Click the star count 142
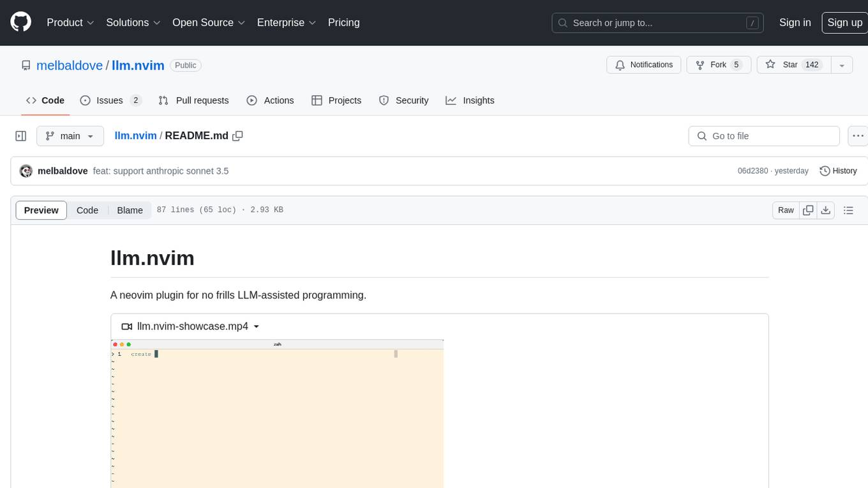Image resolution: width=868 pixels, height=488 pixels. pos(812,65)
